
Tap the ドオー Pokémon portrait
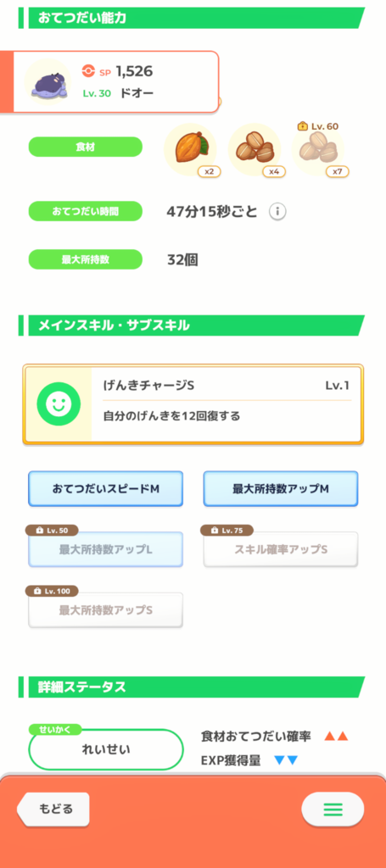tap(48, 82)
